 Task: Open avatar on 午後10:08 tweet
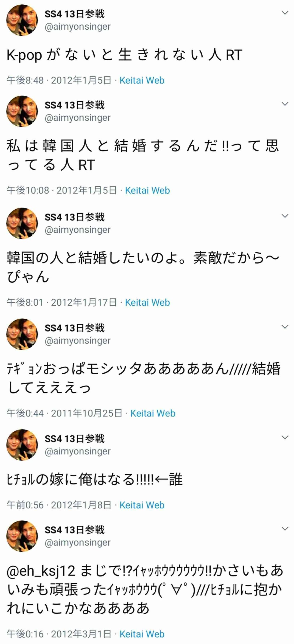click(x=22, y=111)
